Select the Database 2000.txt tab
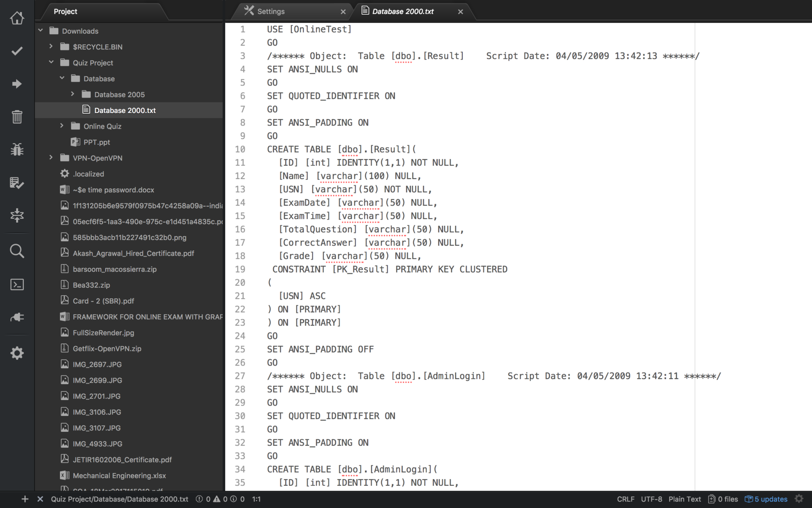Image resolution: width=812 pixels, height=508 pixels. tap(409, 11)
